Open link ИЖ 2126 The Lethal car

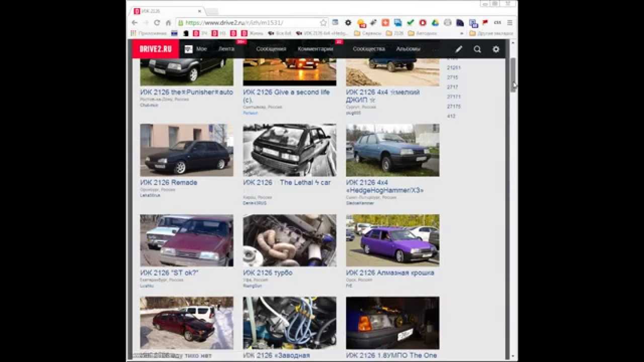287,183
